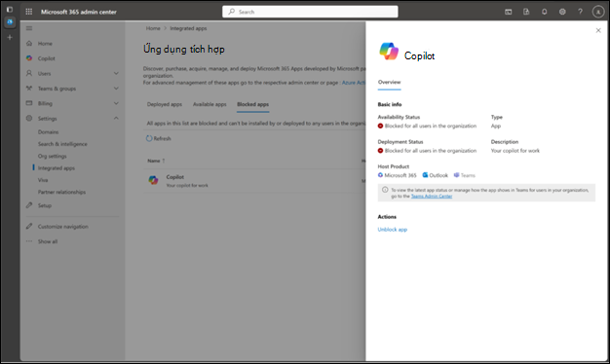The image size is (610, 364).
Task: Open Integrated apps in sidebar
Action: 56,167
